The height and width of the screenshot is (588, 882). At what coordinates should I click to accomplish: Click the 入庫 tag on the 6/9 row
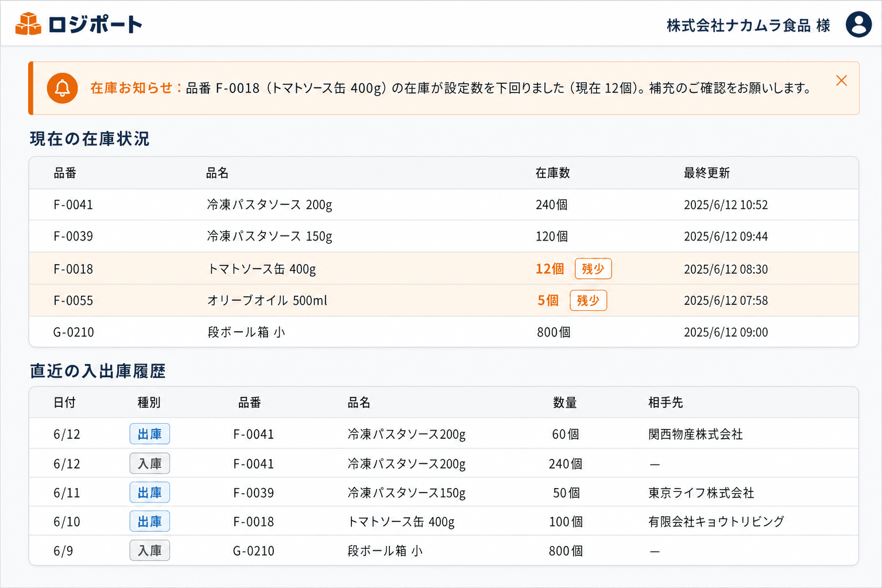[x=150, y=551]
